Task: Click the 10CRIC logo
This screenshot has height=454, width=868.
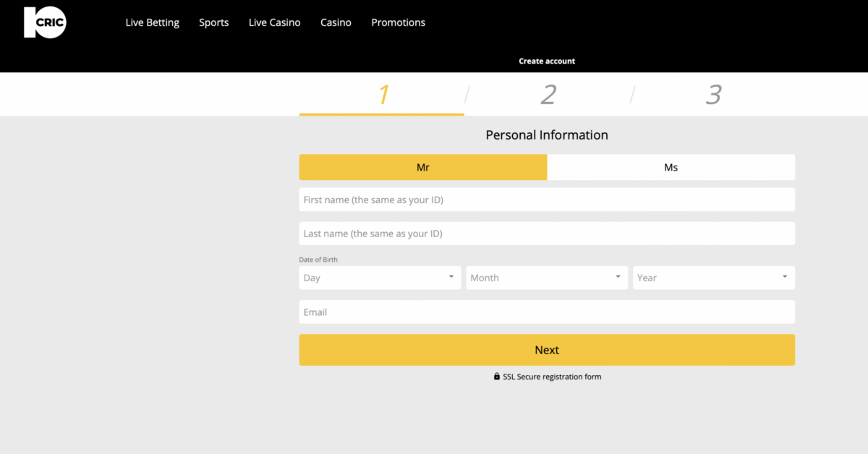Action: pyautogui.click(x=45, y=22)
